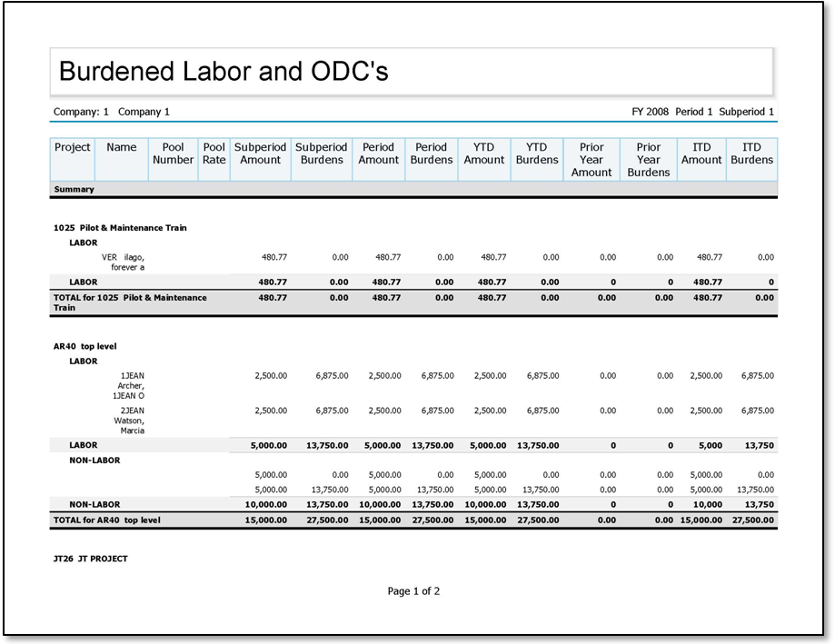Screen dimensions: 835x644
Task: Click the YTD Burdens column header
Action: (x=537, y=154)
